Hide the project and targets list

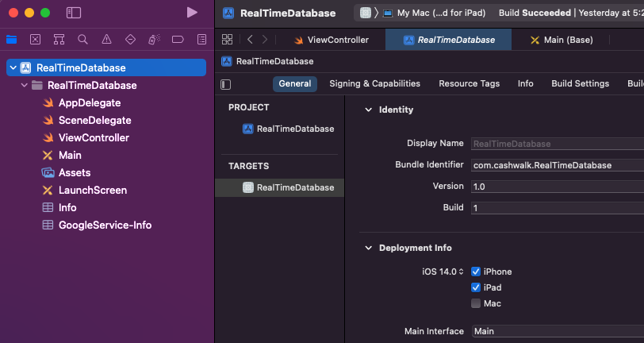pos(226,84)
